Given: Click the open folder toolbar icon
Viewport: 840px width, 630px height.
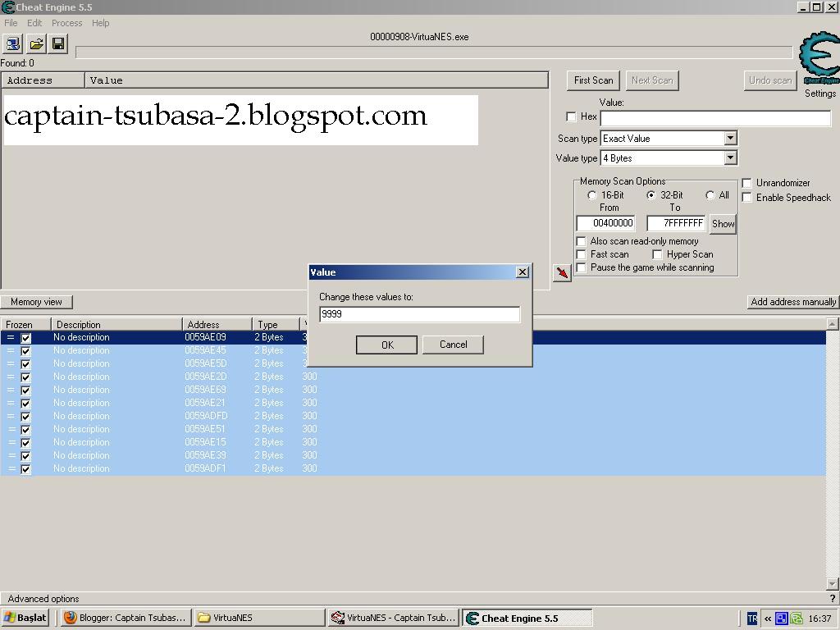Looking at the screenshot, I should tap(36, 43).
